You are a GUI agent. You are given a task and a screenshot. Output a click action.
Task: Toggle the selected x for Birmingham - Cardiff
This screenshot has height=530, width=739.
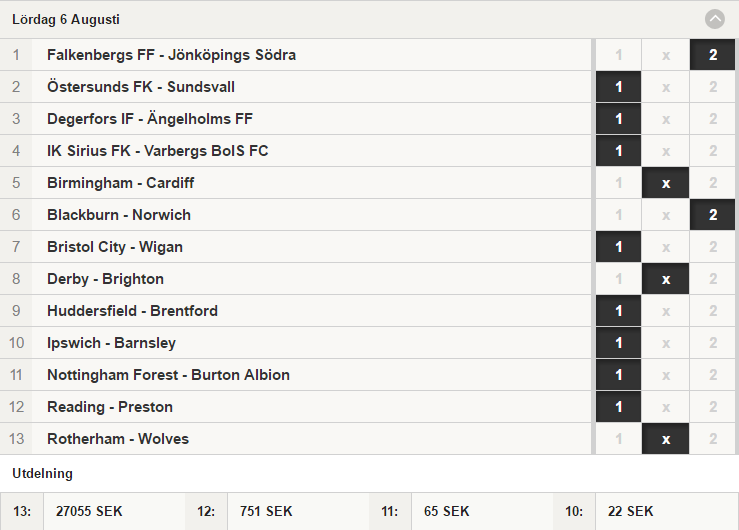665,183
